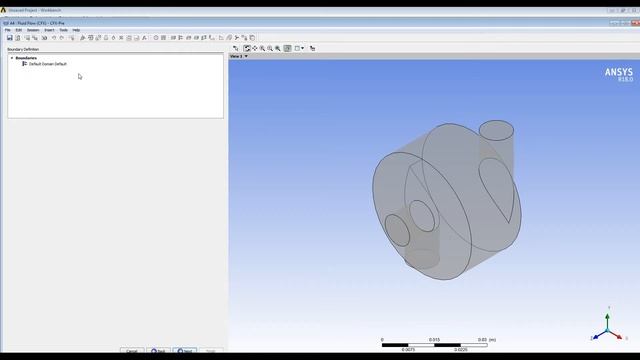Click the green Y axis on the triad

[x=607, y=320]
